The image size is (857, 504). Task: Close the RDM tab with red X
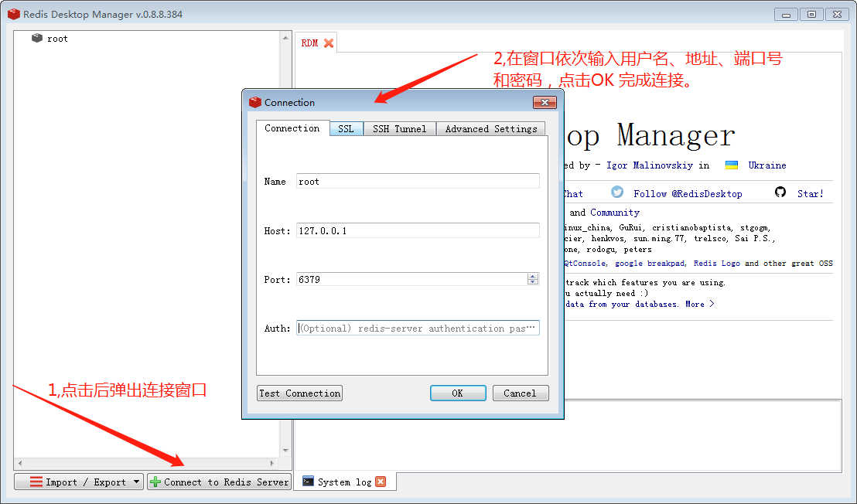pyautogui.click(x=329, y=43)
